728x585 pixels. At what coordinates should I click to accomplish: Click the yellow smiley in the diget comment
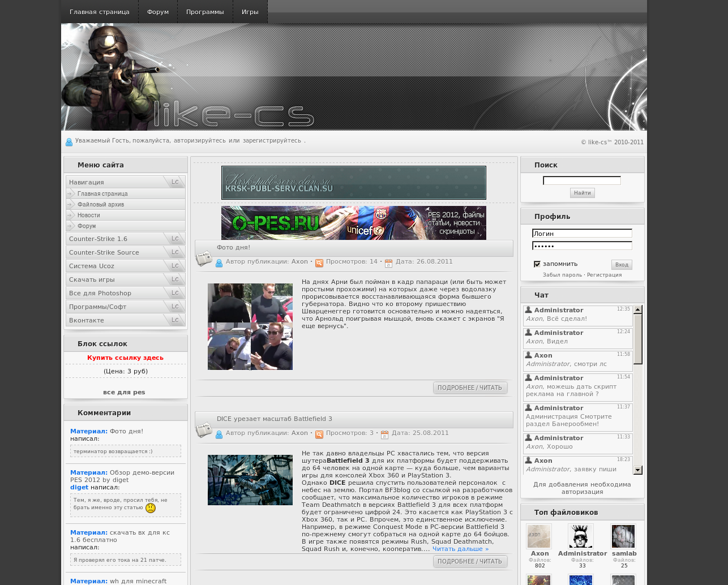pyautogui.click(x=151, y=508)
